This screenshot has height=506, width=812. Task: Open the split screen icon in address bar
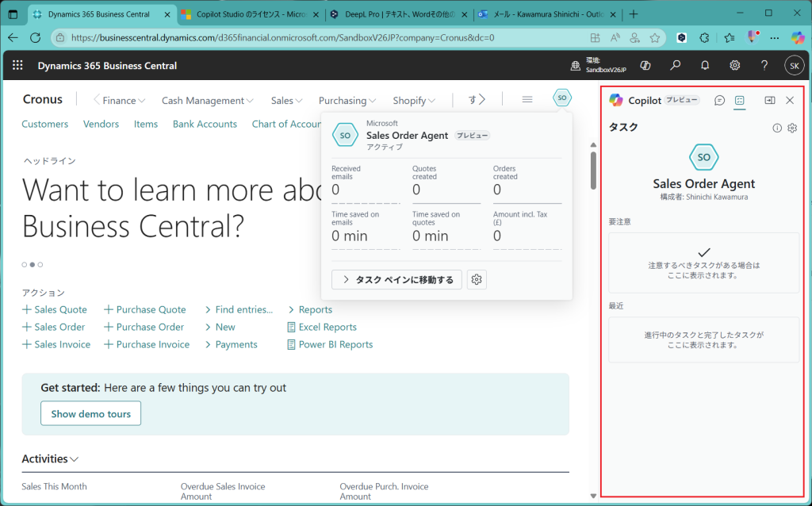pyautogui.click(x=595, y=37)
